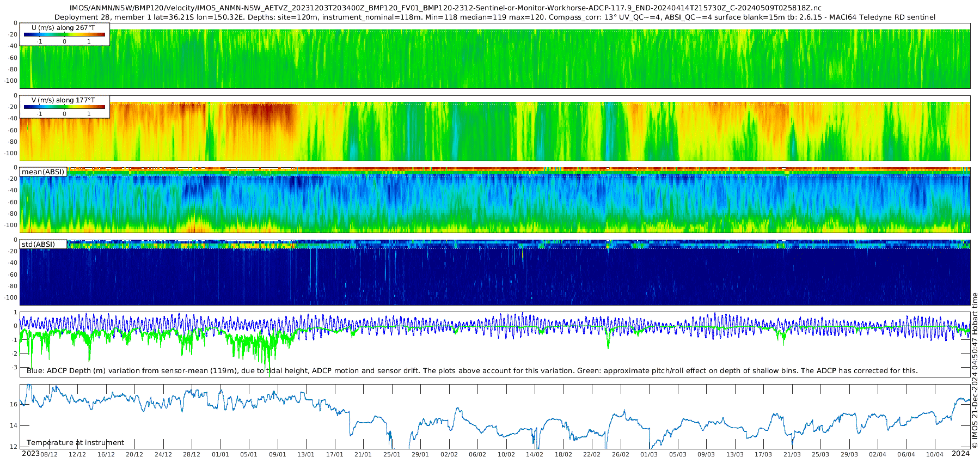Screen dimensions: 980x463
Task: Click the 16 tick on temperature axis
Action: [x=14, y=404]
